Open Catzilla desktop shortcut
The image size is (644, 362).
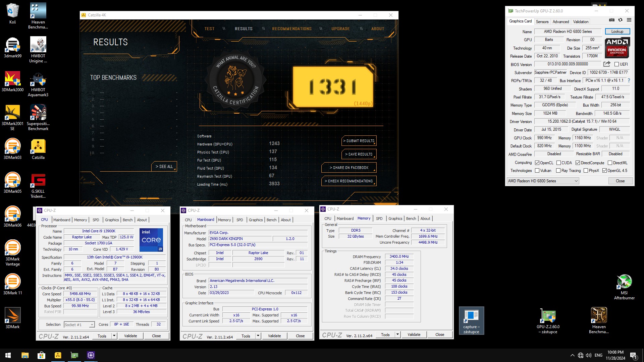pos(38,148)
